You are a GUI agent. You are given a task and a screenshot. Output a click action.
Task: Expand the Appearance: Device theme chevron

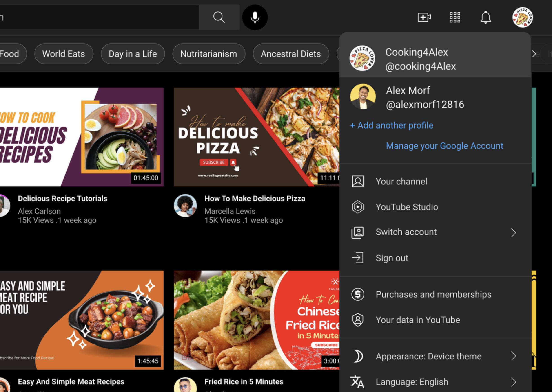point(514,356)
